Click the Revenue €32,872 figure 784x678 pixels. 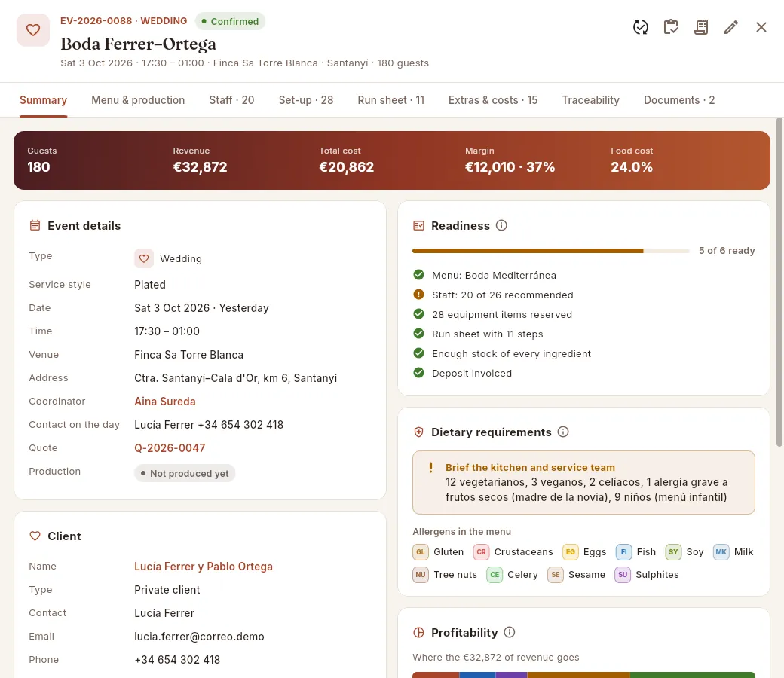200,167
